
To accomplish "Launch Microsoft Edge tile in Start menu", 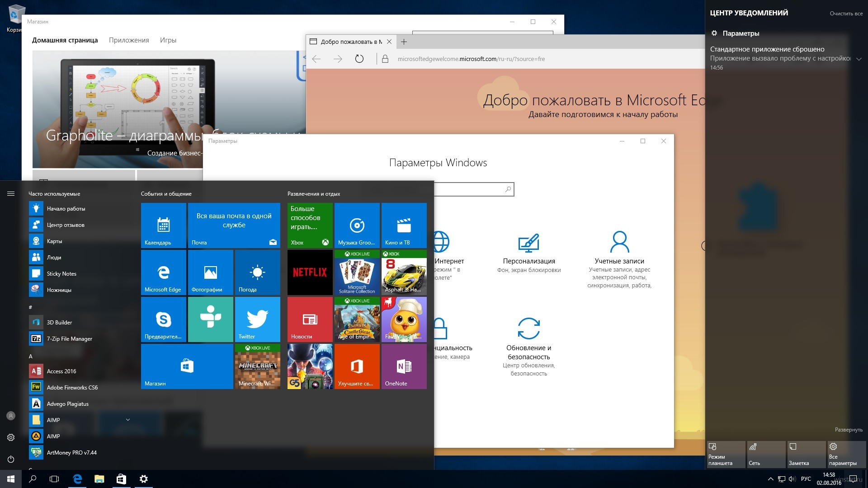I will pyautogui.click(x=164, y=272).
